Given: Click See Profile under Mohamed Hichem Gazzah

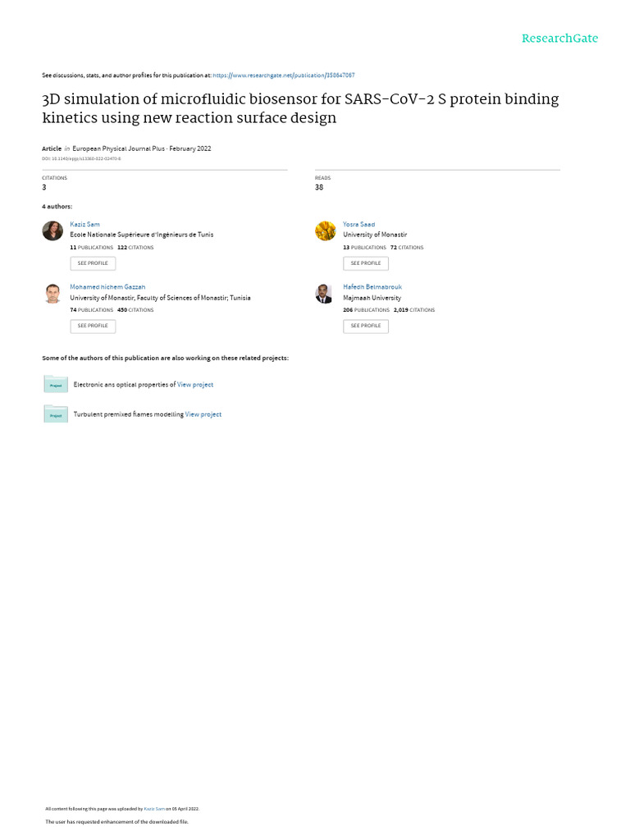Looking at the screenshot, I should 93,326.
